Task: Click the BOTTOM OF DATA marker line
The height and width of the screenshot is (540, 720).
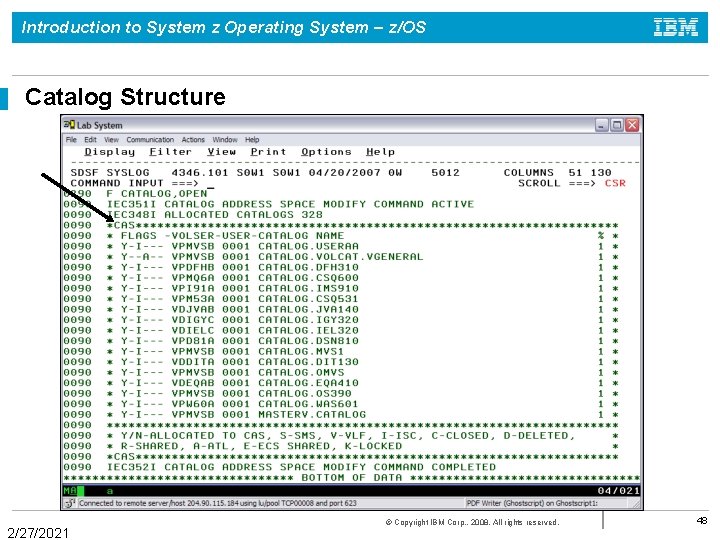Action: 351,478
